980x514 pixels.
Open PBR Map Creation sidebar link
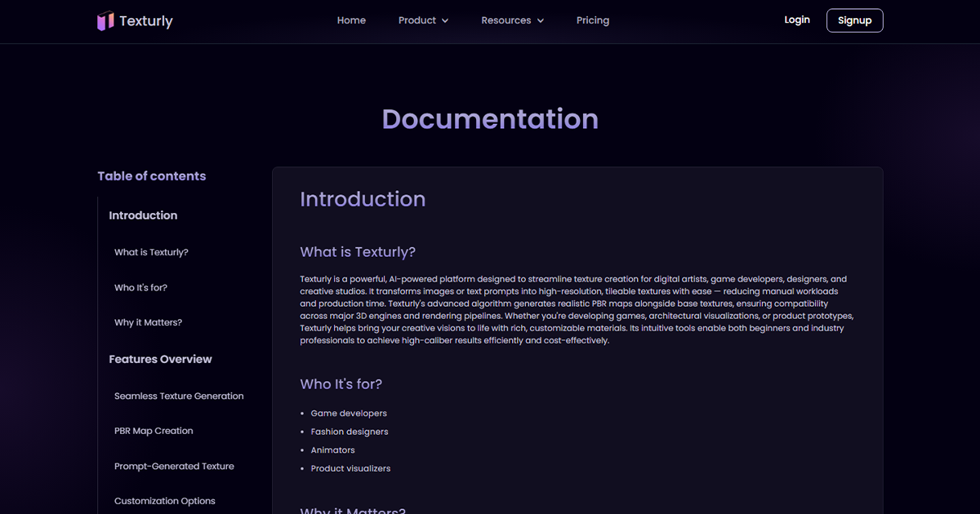[154, 431]
